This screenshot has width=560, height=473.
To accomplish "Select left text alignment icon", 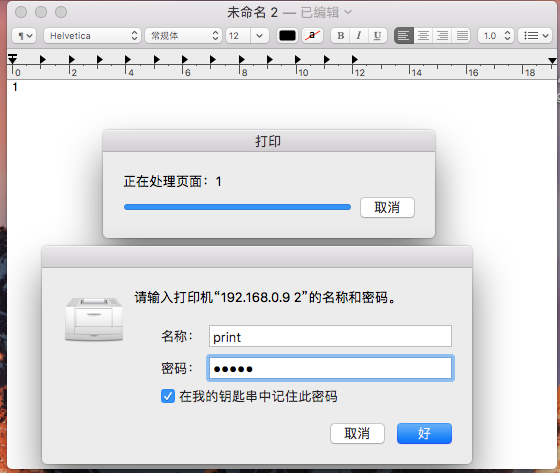I will (x=404, y=36).
